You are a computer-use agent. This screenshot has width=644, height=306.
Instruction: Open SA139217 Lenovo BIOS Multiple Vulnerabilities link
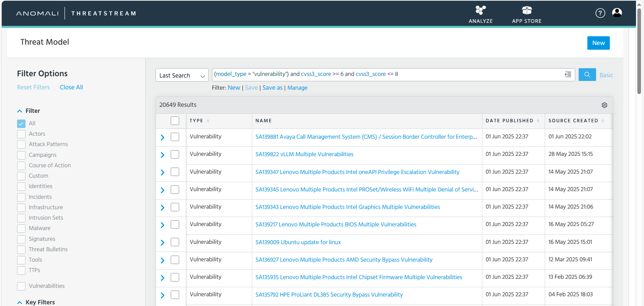coord(336,224)
